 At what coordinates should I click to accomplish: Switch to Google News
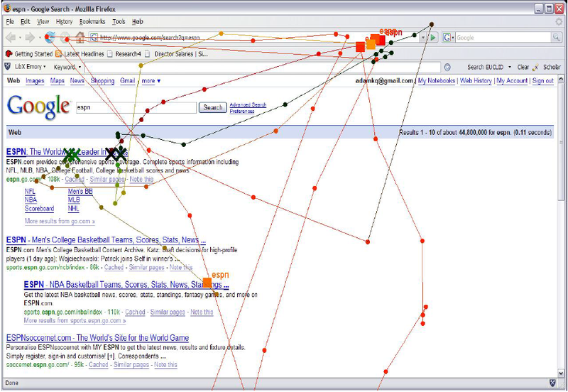[x=77, y=81]
